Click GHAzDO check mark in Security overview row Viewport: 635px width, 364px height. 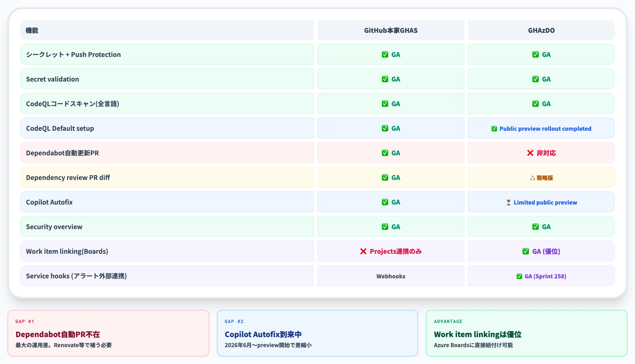tap(535, 227)
